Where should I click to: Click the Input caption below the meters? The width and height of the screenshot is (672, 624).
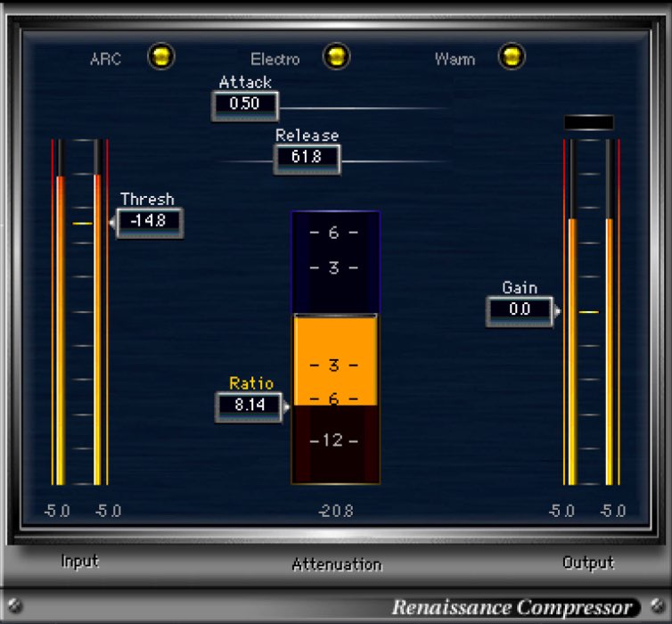pyautogui.click(x=79, y=562)
